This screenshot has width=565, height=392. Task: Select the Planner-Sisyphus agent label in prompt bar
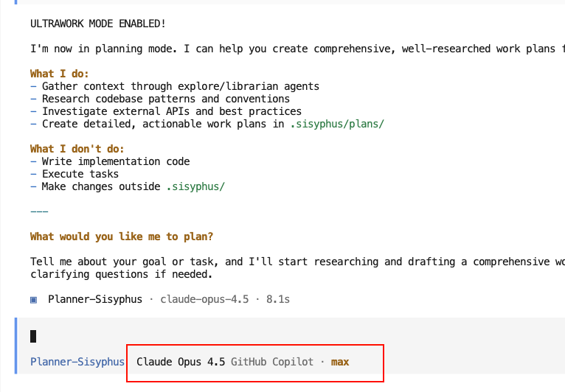point(77,362)
